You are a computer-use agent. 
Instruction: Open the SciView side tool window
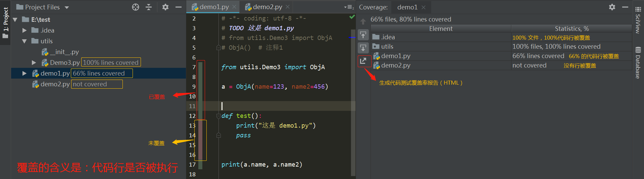pyautogui.click(x=638, y=21)
